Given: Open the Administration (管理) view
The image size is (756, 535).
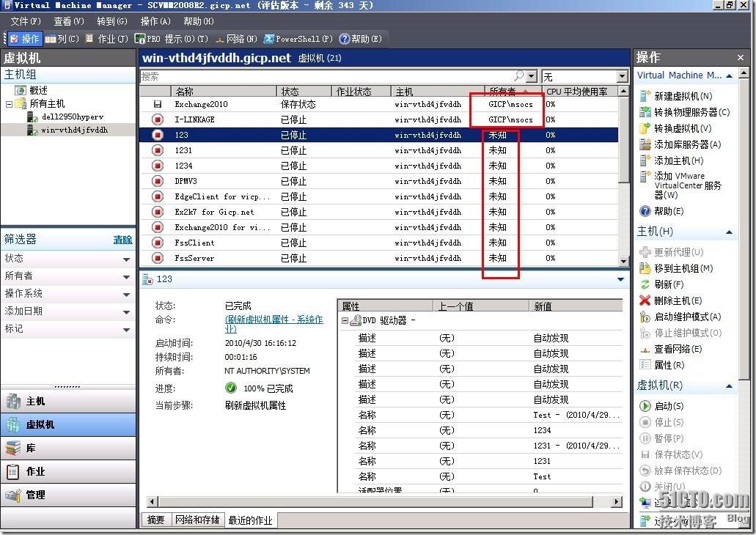Looking at the screenshot, I should 68,495.
